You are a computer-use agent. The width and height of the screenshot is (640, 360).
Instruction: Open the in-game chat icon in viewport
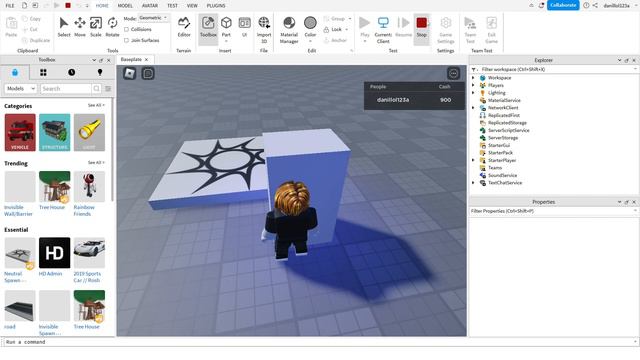148,73
